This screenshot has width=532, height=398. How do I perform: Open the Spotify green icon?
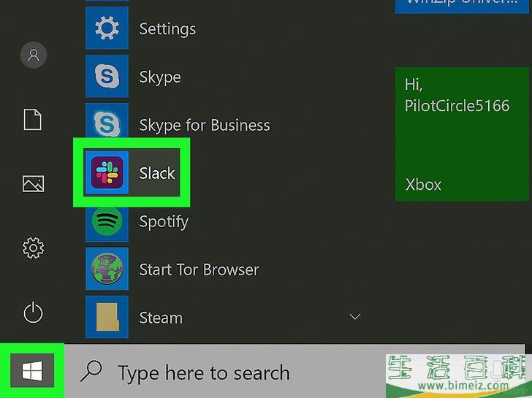(x=107, y=223)
